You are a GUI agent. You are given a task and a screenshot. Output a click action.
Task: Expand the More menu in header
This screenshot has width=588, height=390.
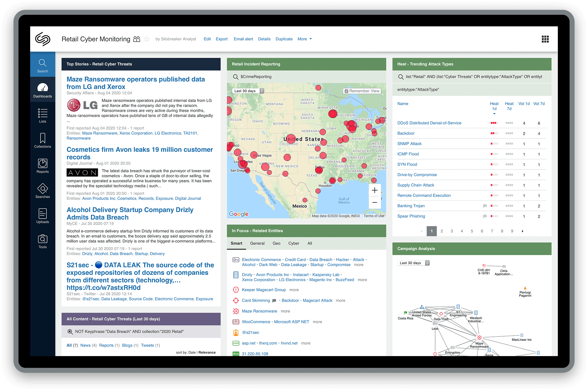[305, 39]
